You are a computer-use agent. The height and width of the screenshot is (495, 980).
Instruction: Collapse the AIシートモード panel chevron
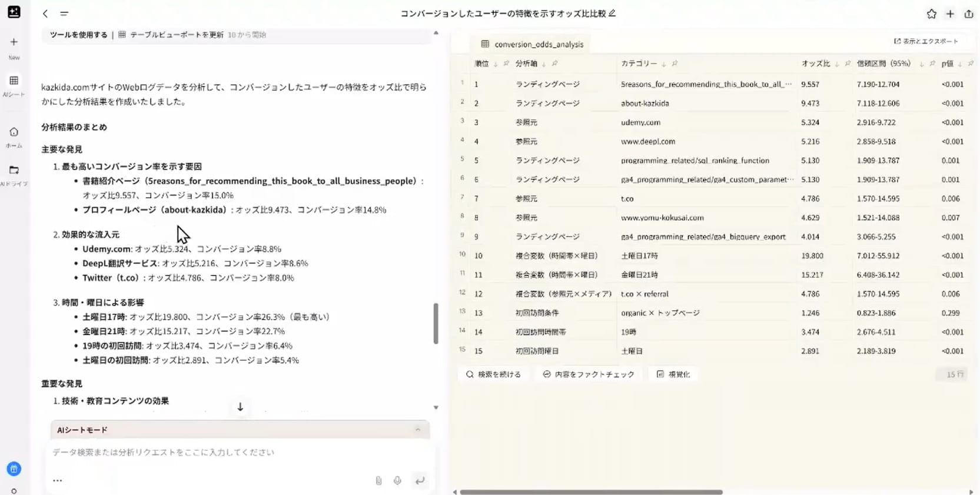coord(418,430)
